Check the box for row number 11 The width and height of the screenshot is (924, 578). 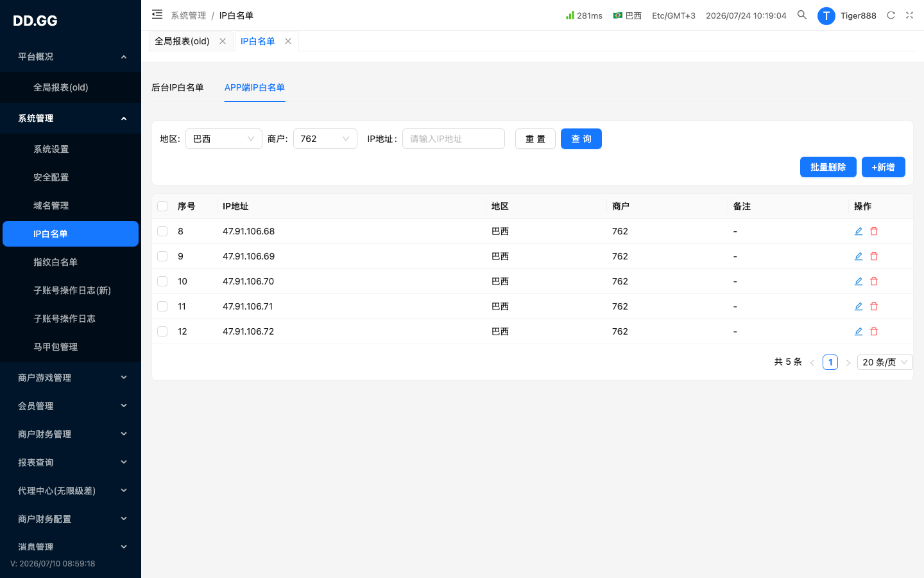162,306
